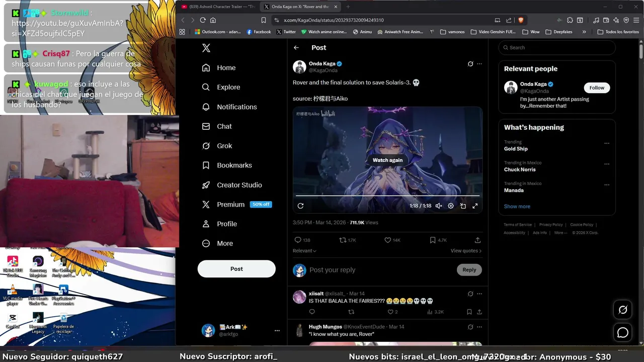
Task: Click the floating Grok button
Action: click(623, 310)
